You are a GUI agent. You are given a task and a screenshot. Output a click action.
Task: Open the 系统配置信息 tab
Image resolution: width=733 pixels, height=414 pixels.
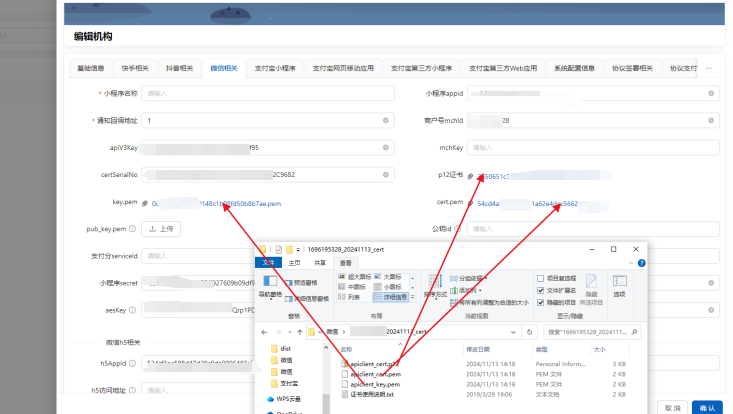click(575, 68)
